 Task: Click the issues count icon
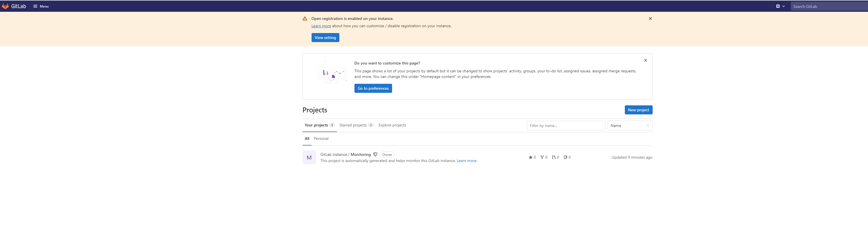[565, 157]
